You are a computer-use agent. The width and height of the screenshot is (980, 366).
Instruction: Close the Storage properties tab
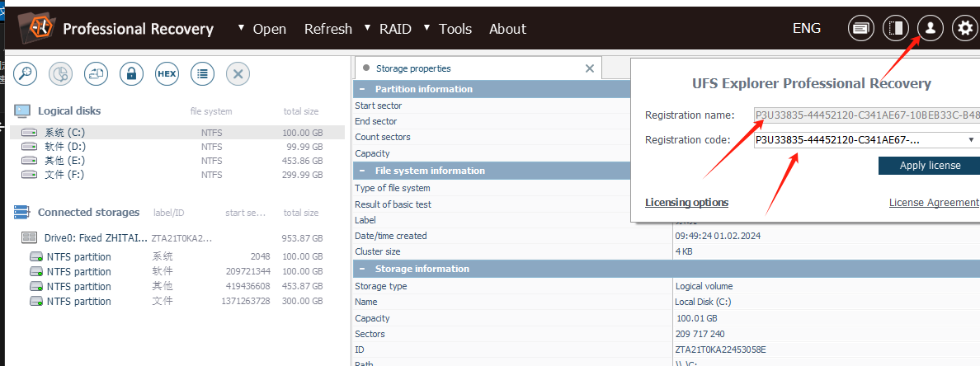[x=589, y=68]
